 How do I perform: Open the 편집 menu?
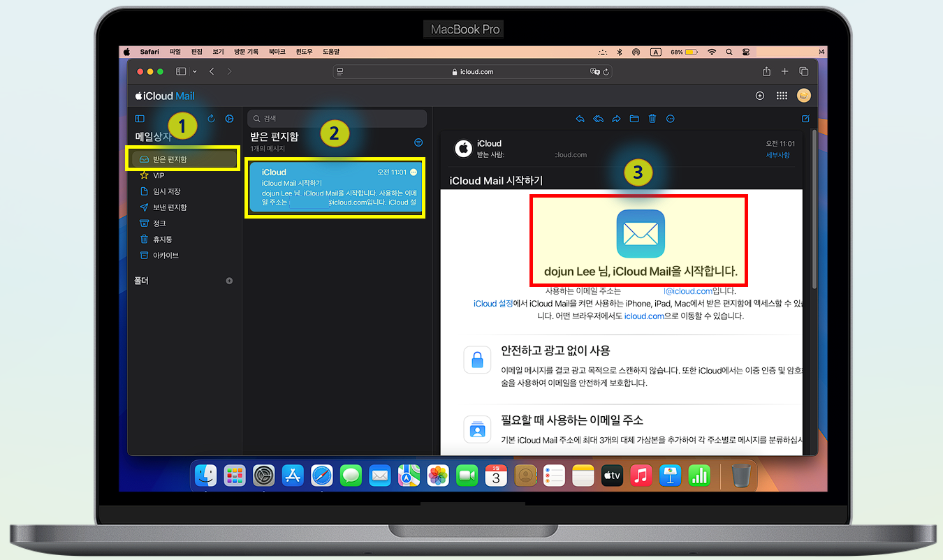pyautogui.click(x=196, y=52)
